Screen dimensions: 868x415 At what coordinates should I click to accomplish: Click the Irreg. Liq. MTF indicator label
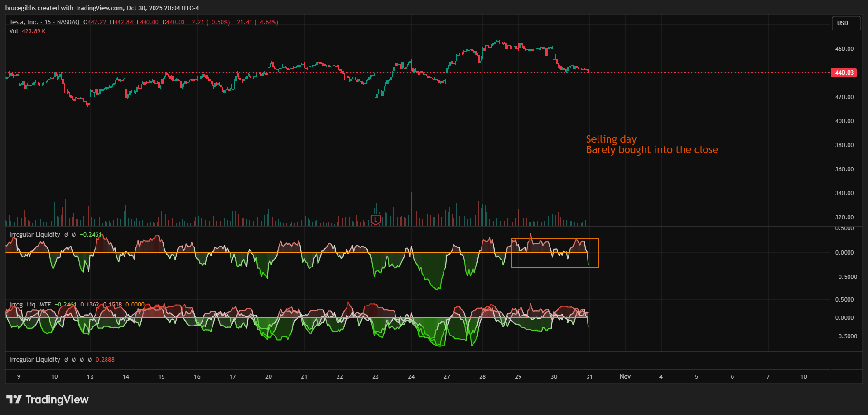click(30, 305)
